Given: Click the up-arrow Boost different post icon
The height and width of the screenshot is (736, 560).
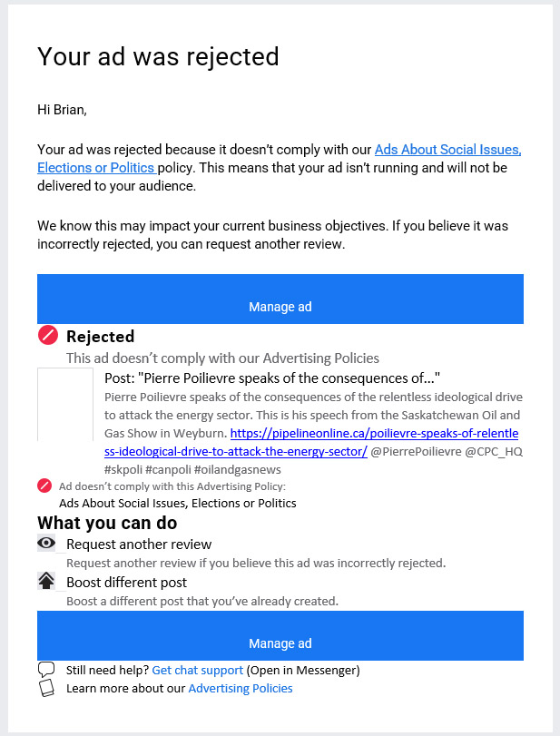Looking at the screenshot, I should pos(46,581).
